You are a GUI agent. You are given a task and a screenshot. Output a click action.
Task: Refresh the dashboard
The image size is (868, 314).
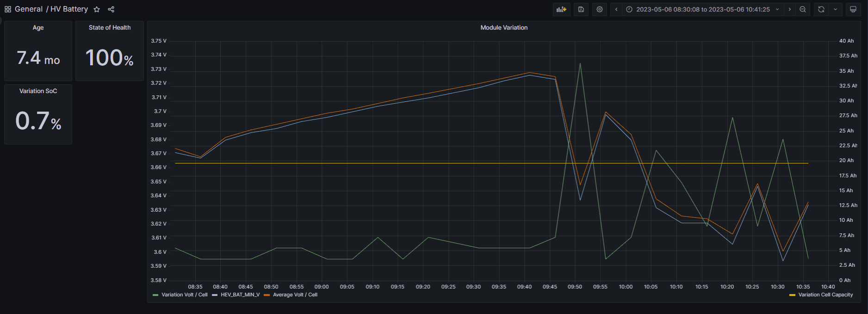pyautogui.click(x=821, y=9)
